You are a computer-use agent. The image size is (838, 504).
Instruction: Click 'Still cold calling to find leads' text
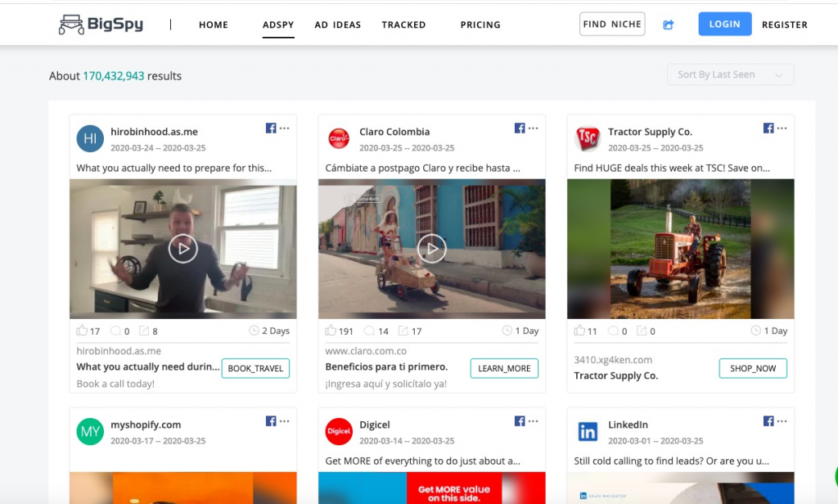(671, 461)
